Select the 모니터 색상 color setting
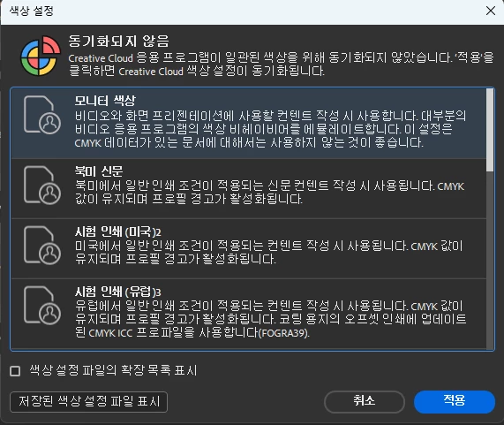This screenshot has width=504, height=425. pyautogui.click(x=248, y=123)
